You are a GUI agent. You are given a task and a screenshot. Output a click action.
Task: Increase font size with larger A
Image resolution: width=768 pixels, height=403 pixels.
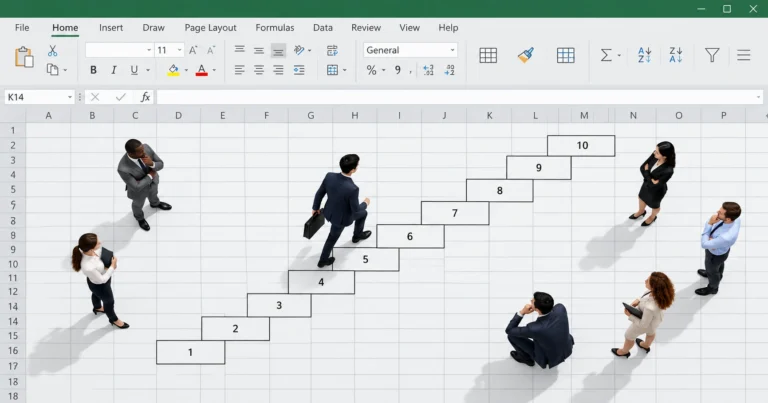[193, 50]
